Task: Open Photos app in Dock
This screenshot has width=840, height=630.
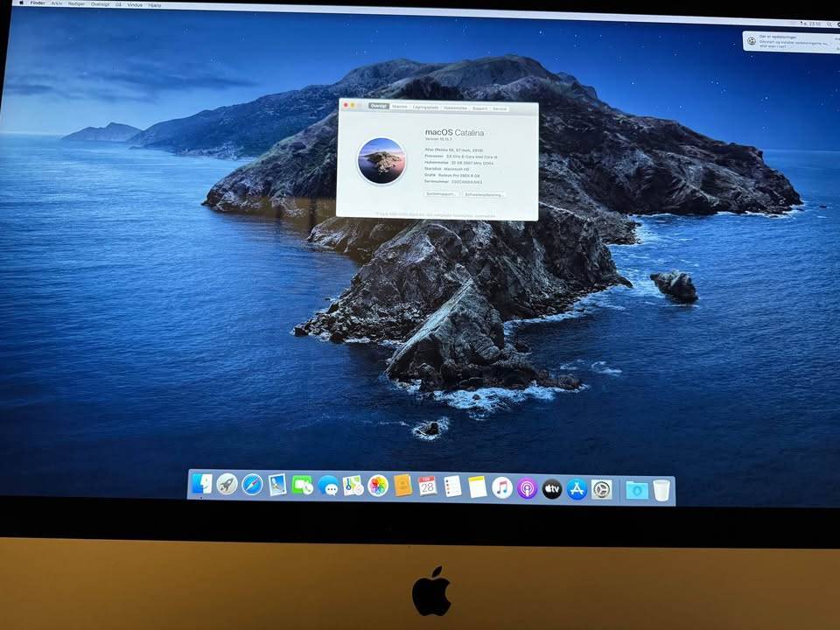Action: click(x=378, y=486)
